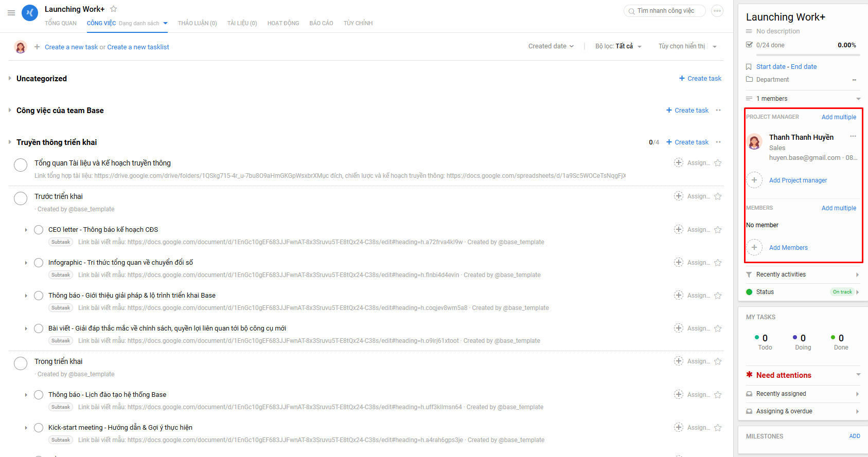Check off Thông báo - Lịch đào tạo subtask

point(39,395)
